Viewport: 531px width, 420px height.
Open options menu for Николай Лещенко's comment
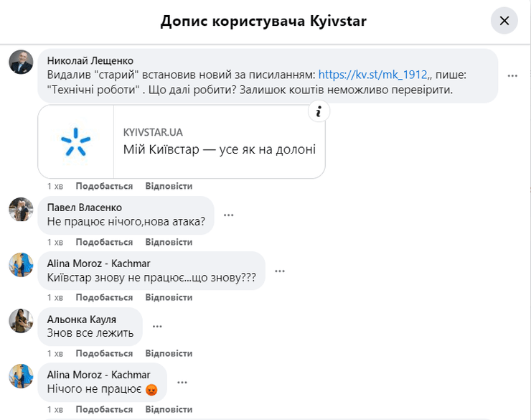512,75
